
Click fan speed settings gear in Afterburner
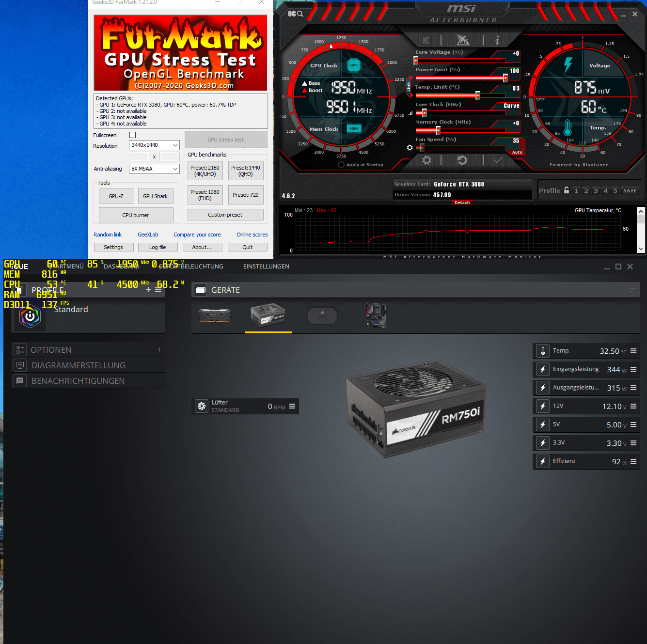[x=410, y=147]
